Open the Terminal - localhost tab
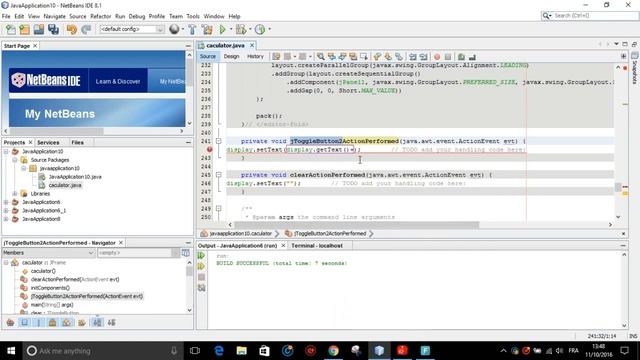The height and width of the screenshot is (360, 640). point(317,246)
